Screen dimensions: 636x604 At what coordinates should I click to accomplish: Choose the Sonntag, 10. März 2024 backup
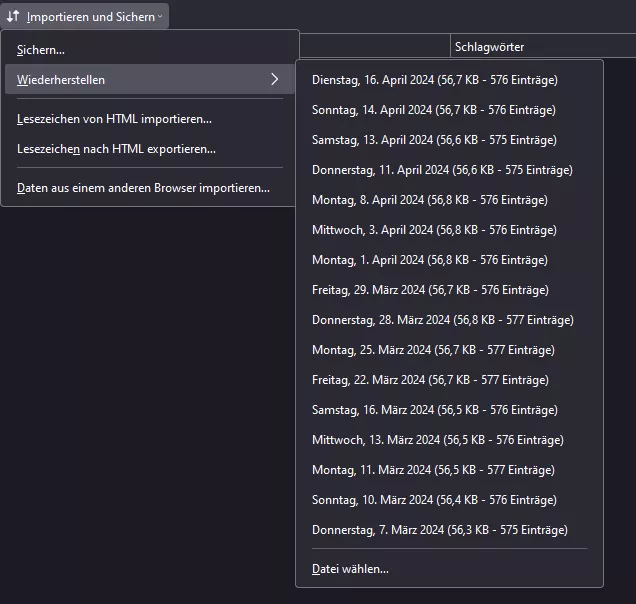pyautogui.click(x=434, y=500)
